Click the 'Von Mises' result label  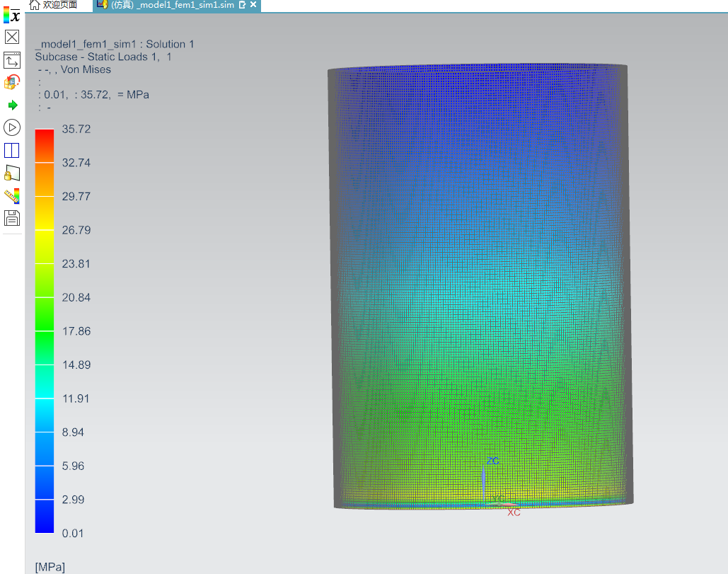click(86, 69)
